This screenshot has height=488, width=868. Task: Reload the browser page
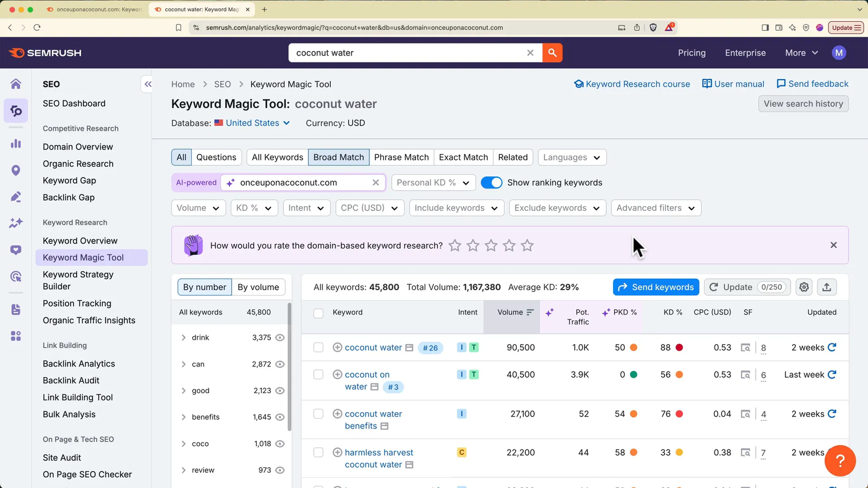click(x=37, y=28)
